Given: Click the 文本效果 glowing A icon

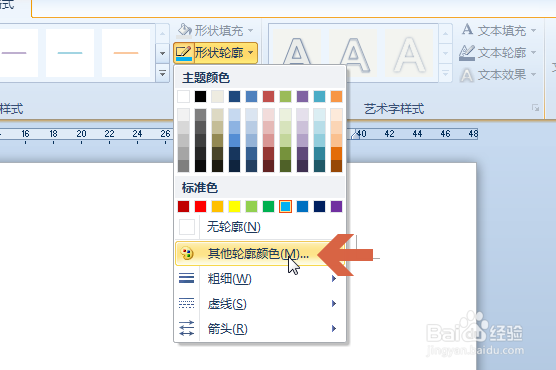Looking at the screenshot, I should [467, 75].
